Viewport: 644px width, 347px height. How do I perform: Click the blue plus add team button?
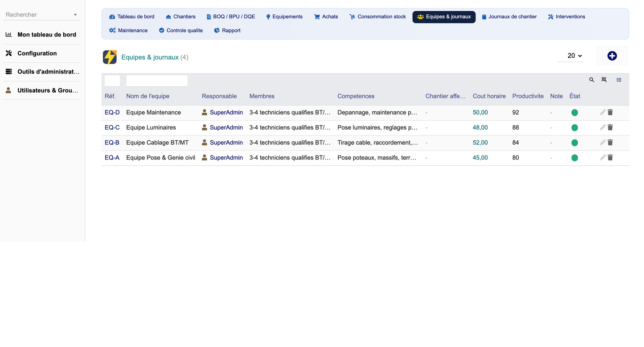pyautogui.click(x=612, y=56)
